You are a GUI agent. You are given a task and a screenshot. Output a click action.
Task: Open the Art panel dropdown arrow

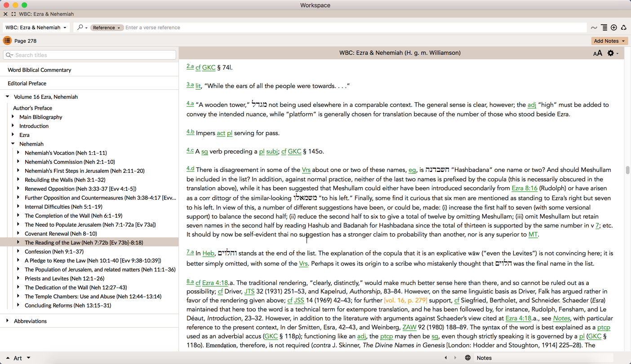click(28, 358)
